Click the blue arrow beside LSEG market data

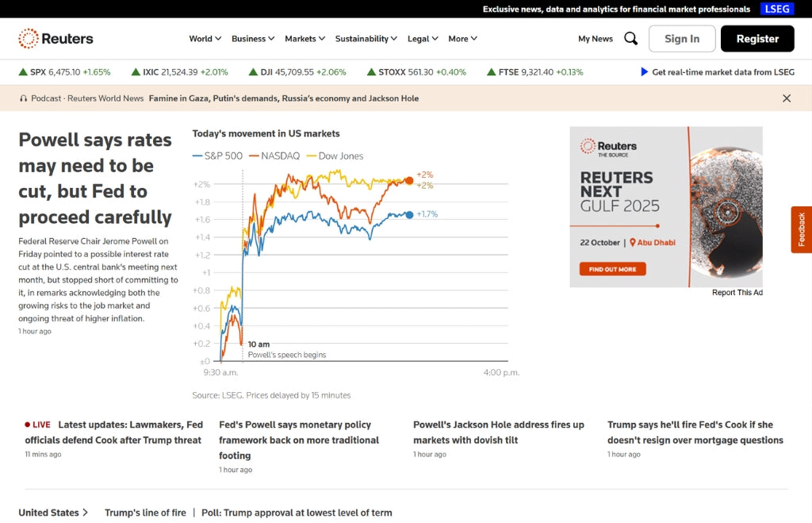pos(644,71)
